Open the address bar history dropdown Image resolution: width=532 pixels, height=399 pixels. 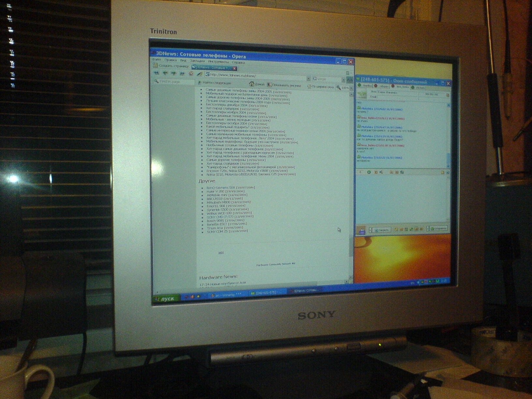pos(308,78)
